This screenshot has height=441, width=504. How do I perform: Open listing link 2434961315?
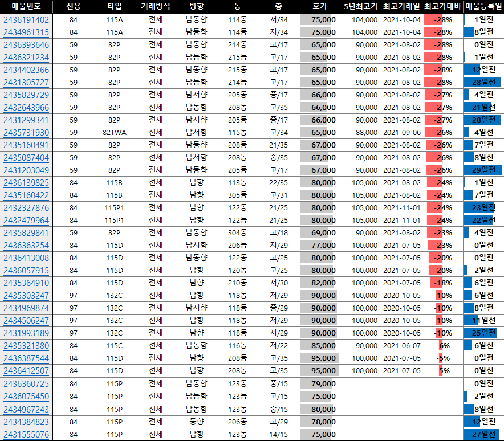[x=26, y=32]
